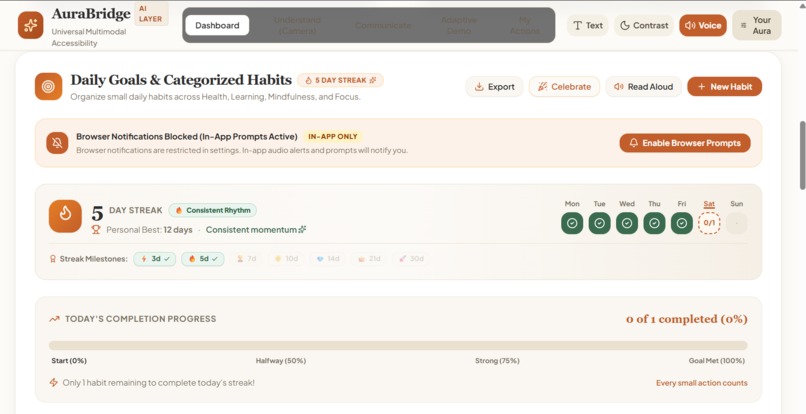Click the Celebrate button
The height and width of the screenshot is (414, 806).
564,86
